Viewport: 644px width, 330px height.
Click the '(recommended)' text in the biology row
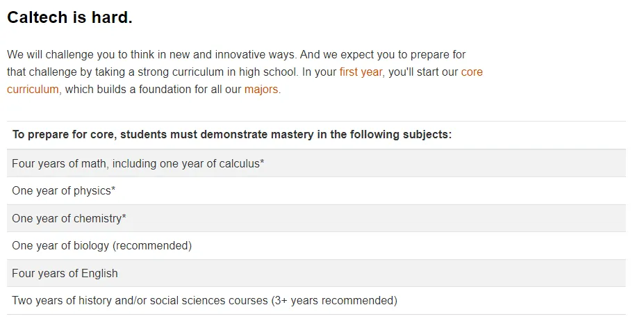pyautogui.click(x=152, y=246)
